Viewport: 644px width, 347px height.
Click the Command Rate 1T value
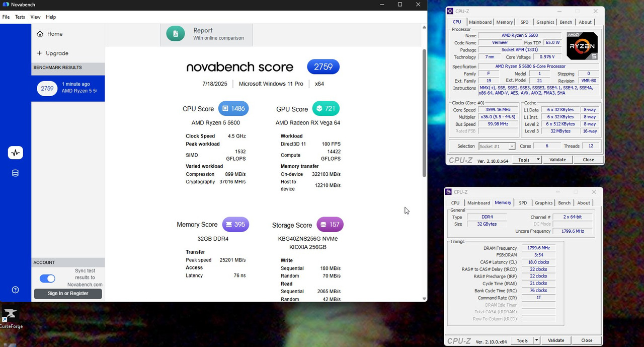538,298
